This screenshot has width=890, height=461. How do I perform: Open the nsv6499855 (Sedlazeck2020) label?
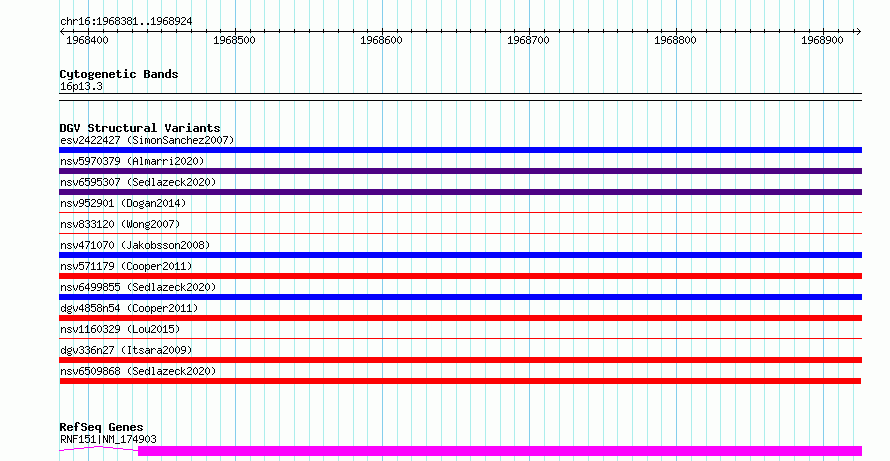click(138, 287)
